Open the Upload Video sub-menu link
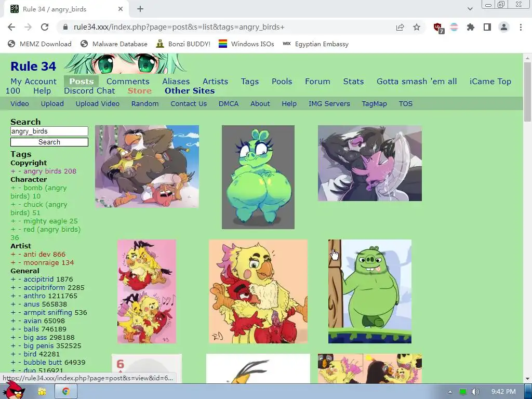532x399 pixels. 97,104
